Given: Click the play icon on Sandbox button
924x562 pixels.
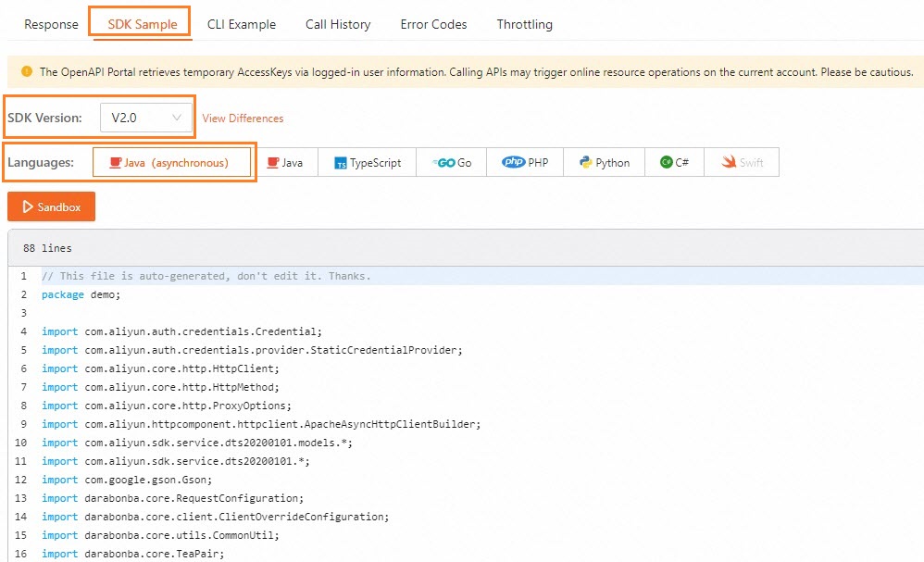Looking at the screenshot, I should (28, 206).
